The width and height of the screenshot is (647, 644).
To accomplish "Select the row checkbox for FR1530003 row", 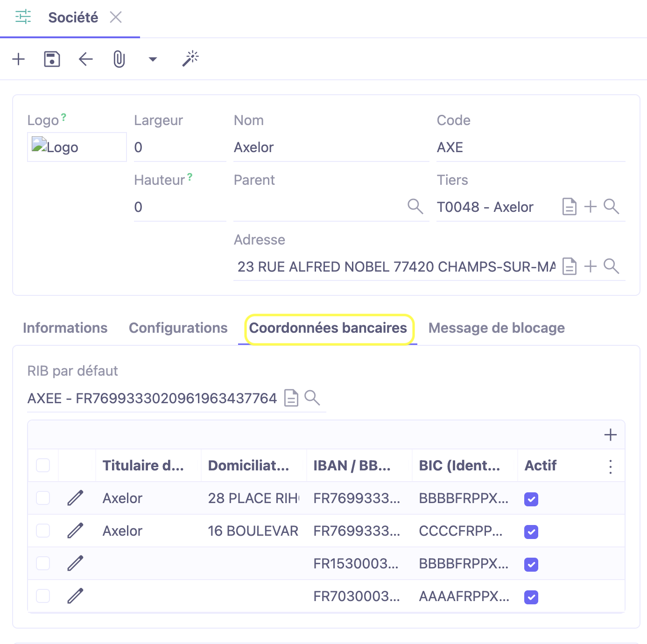I will 43,563.
